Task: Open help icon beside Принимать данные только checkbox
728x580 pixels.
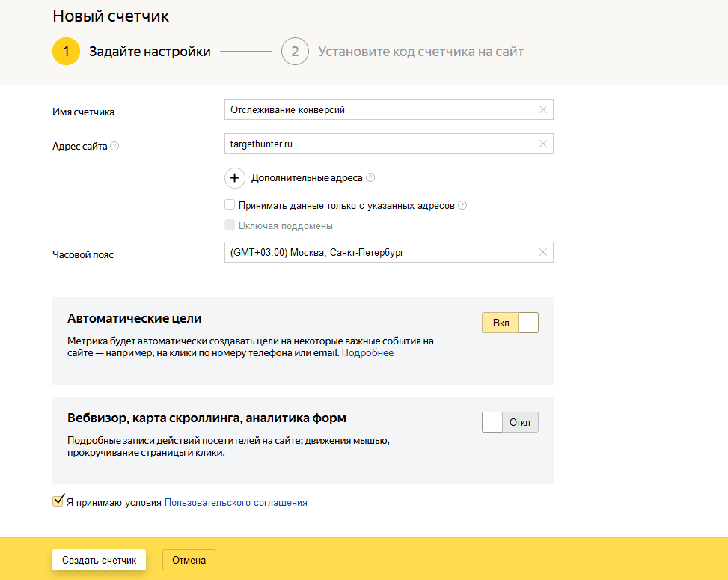Action: point(462,205)
